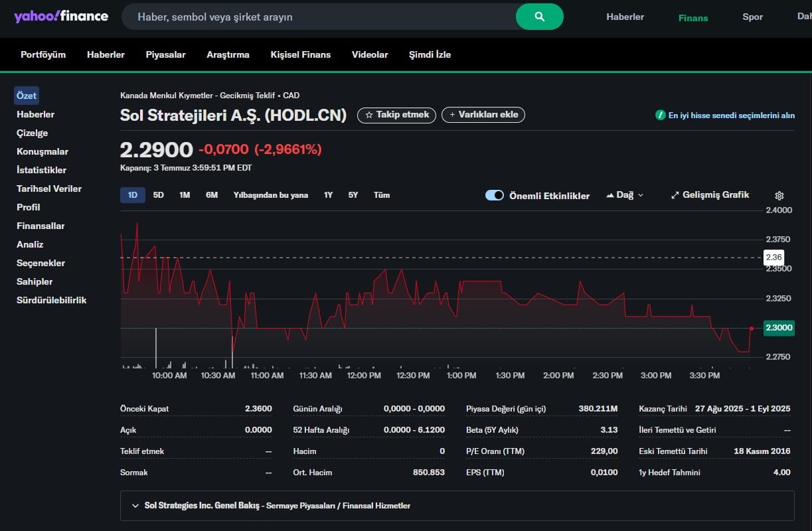The height and width of the screenshot is (531, 812).
Task: Click the Takip etmek star button
Action: point(397,115)
